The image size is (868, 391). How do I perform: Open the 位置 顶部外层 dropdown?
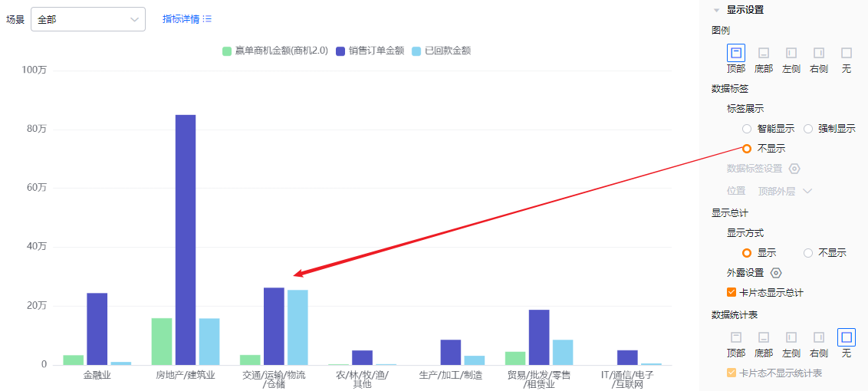coord(785,191)
